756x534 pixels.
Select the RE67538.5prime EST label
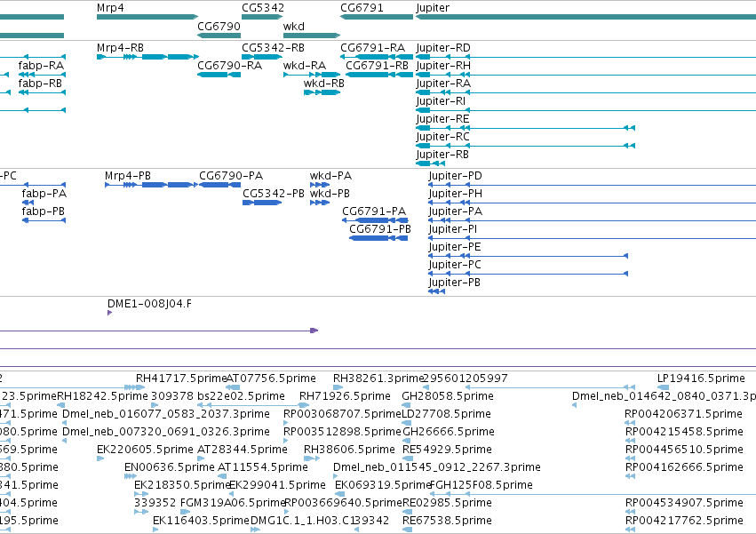coord(447,521)
